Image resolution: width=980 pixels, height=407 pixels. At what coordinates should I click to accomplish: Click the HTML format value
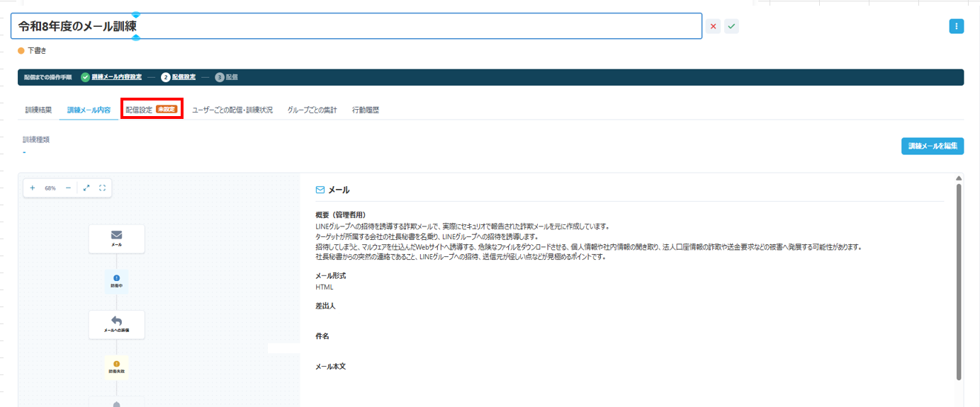pyautogui.click(x=325, y=287)
